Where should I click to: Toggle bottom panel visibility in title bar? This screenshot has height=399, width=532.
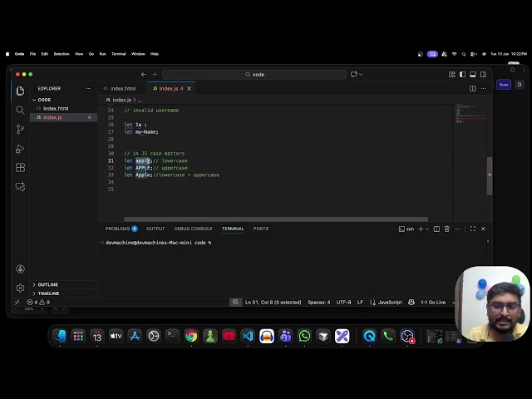pos(472,74)
